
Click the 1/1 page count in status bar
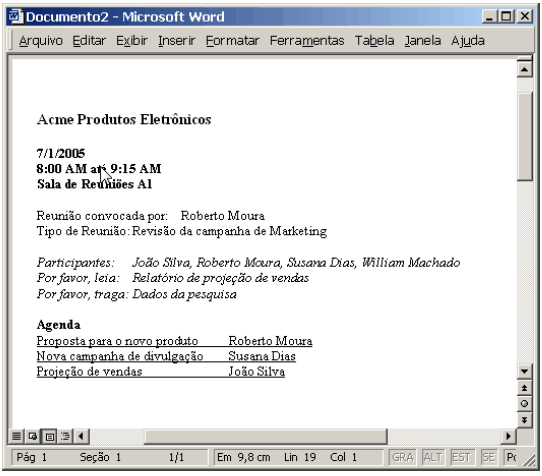[x=176, y=457]
